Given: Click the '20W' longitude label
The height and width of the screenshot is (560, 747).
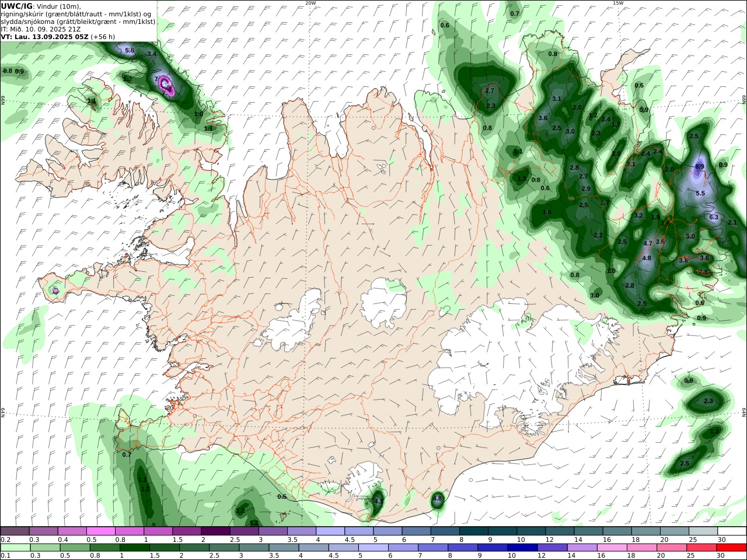Looking at the screenshot, I should click(310, 3).
